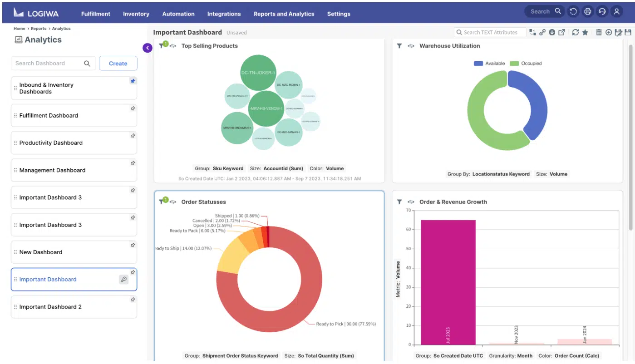Delete the dashboard using trash icon
Image resolution: width=635 pixels, height=364 pixels.
(599, 32)
